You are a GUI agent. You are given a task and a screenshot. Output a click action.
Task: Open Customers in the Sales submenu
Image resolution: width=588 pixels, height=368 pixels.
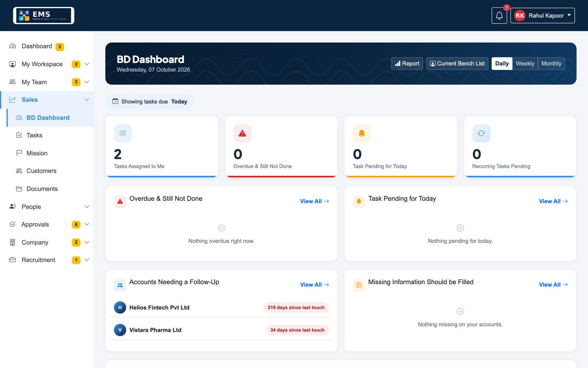click(x=50, y=171)
